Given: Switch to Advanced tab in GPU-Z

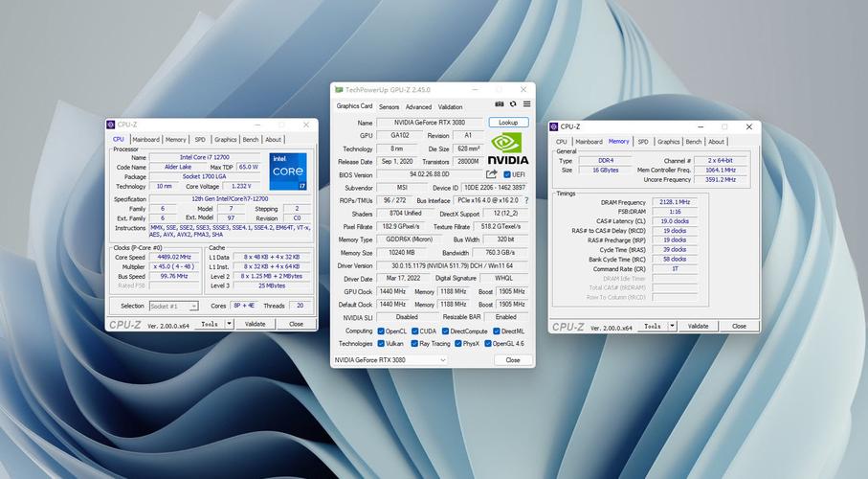Looking at the screenshot, I should [418, 107].
